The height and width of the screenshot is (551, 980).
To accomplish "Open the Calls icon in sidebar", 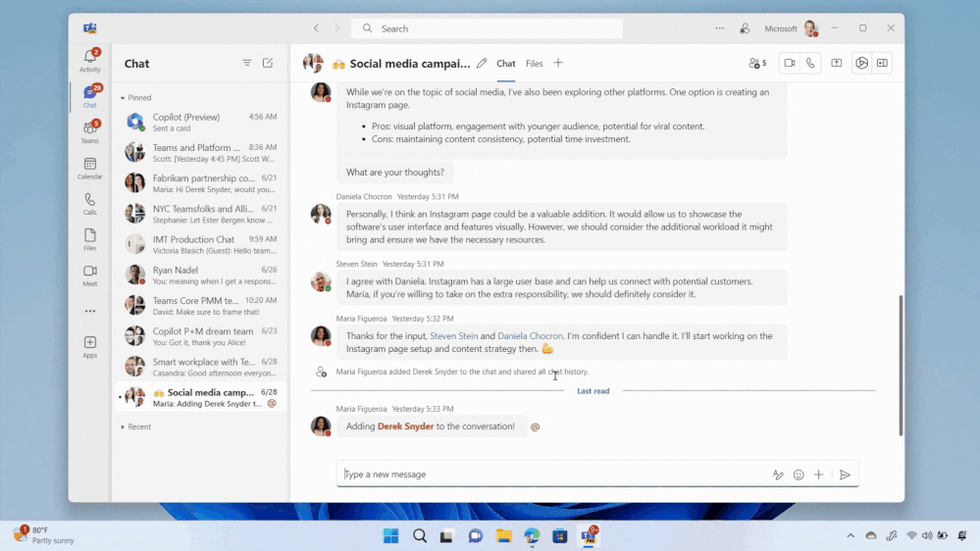I will 90,203.
